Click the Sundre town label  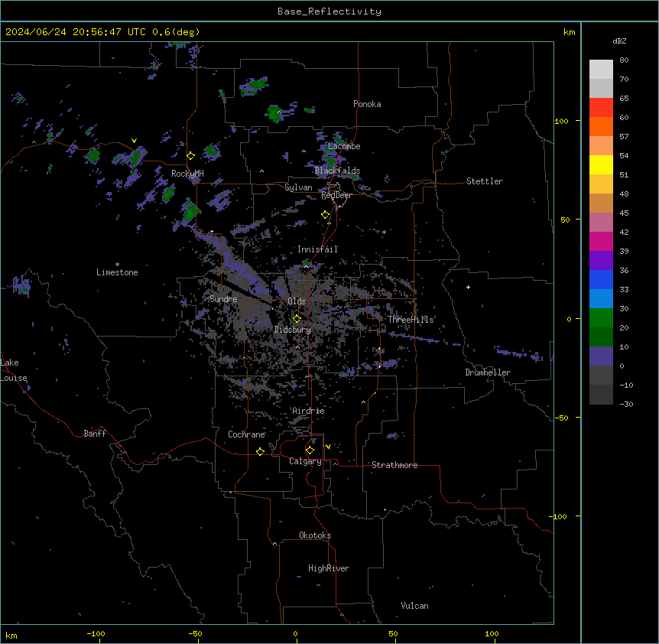(x=223, y=299)
